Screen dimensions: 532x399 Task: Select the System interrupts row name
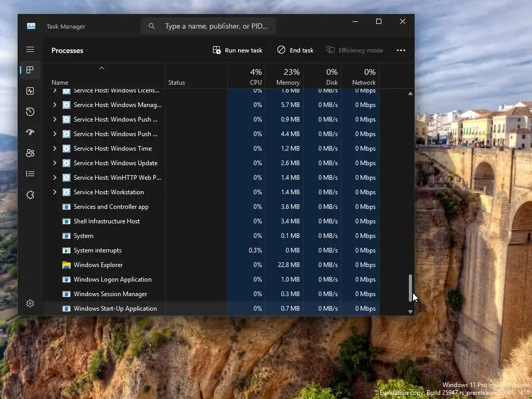(97, 250)
